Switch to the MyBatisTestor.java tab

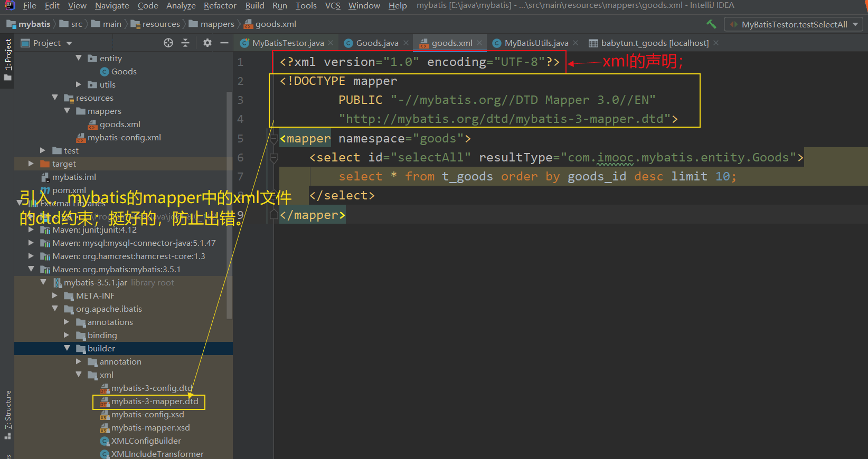[x=288, y=43]
